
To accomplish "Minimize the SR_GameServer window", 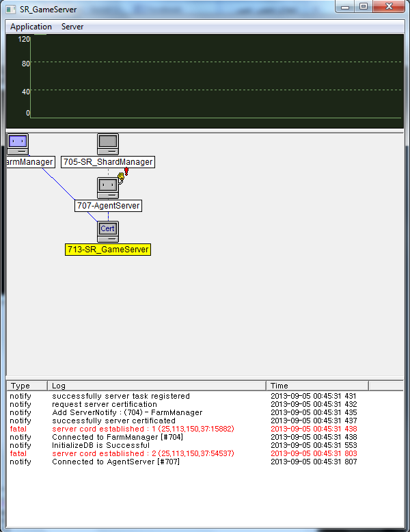I will point(345,6).
